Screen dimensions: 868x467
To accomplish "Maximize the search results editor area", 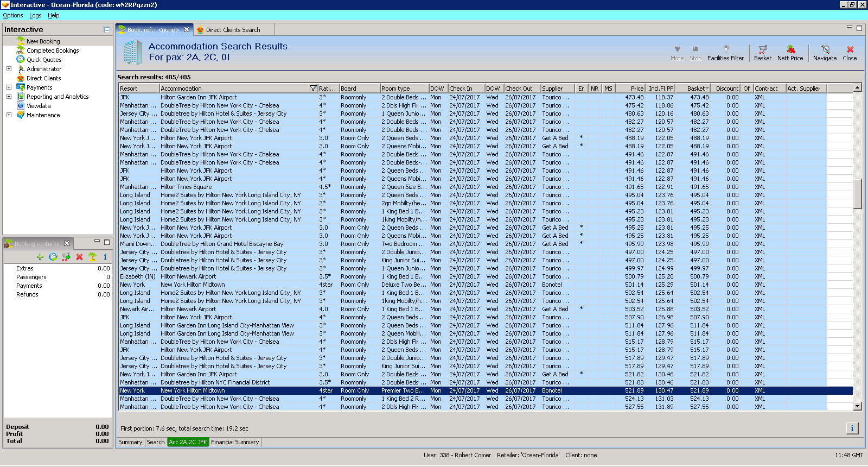I will click(x=859, y=28).
